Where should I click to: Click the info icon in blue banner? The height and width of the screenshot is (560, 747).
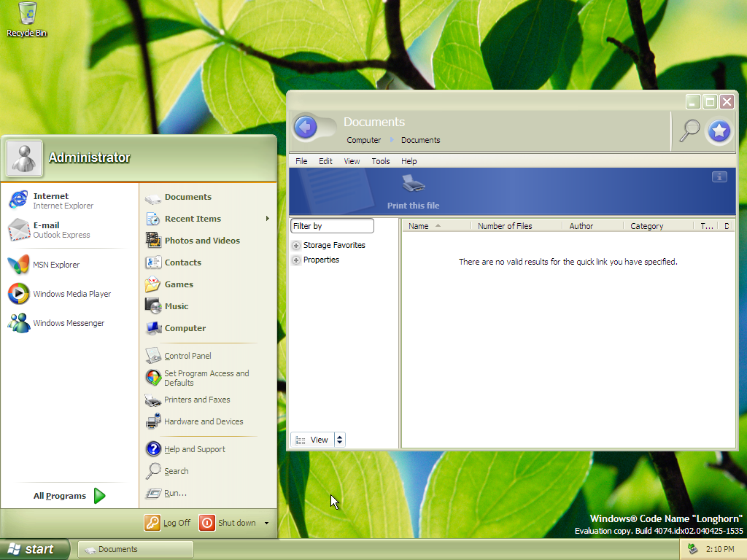coord(719,176)
